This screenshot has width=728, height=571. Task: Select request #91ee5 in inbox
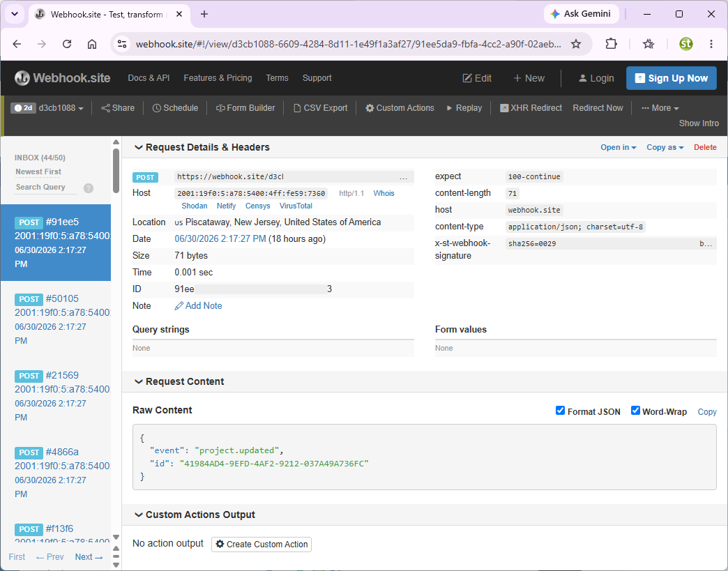coord(56,243)
